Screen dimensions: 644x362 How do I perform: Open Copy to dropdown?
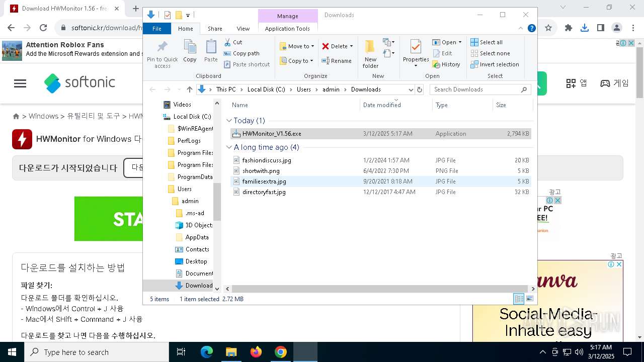coord(297,61)
